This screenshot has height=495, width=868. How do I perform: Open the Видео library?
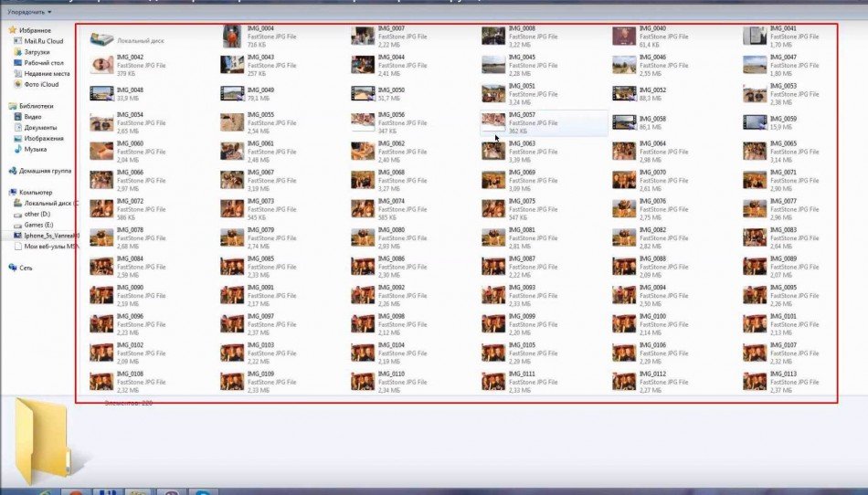(x=16, y=117)
